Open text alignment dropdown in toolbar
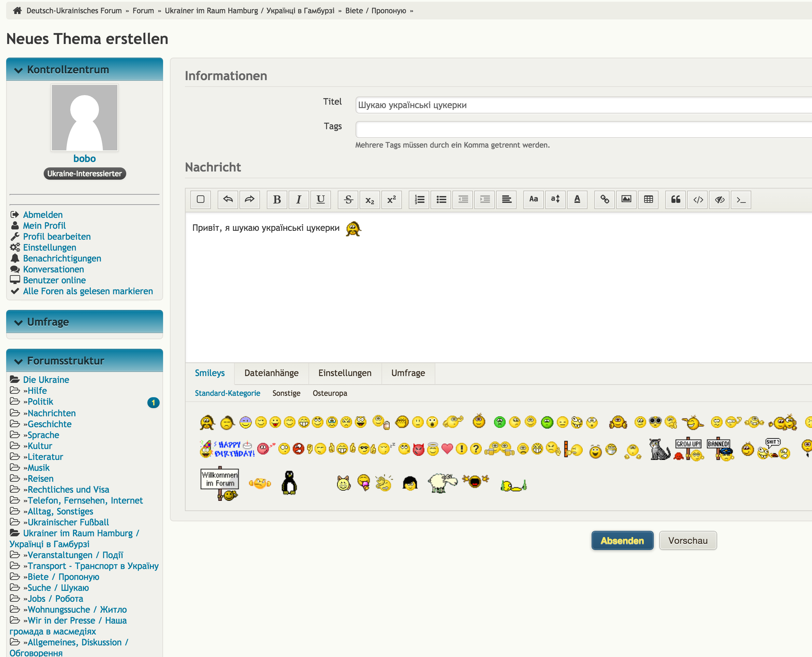Viewport: 812px width, 657px height. pos(506,199)
